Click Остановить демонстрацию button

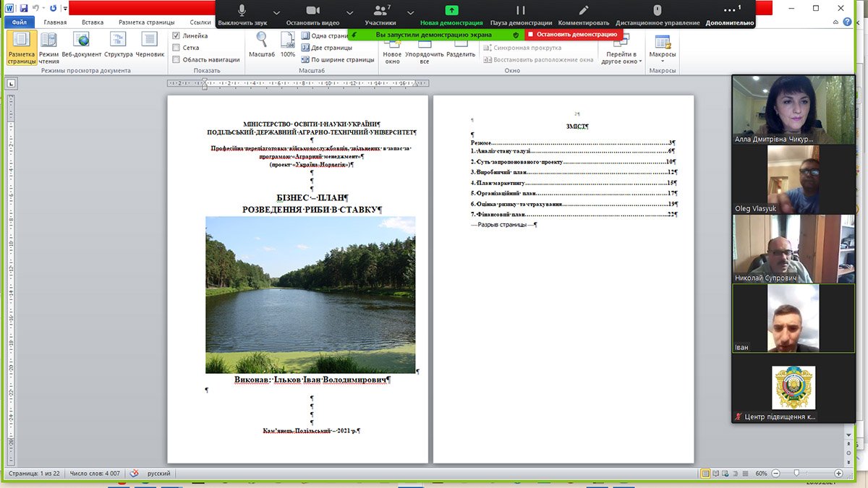[571, 34]
